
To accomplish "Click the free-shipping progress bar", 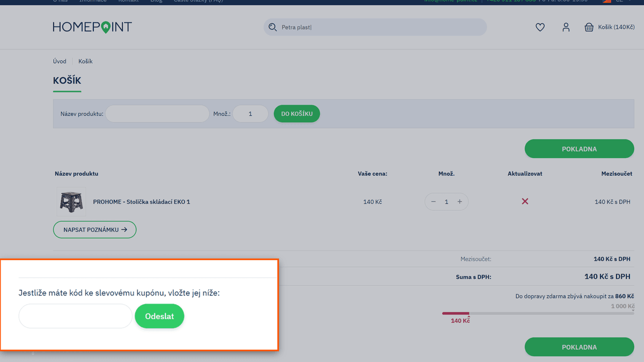I will tap(538, 313).
